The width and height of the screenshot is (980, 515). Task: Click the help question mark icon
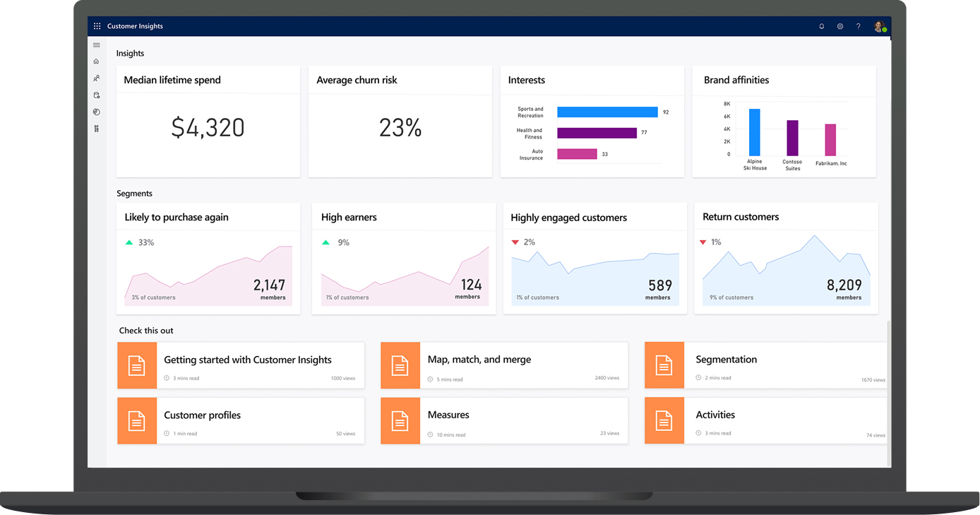point(859,26)
